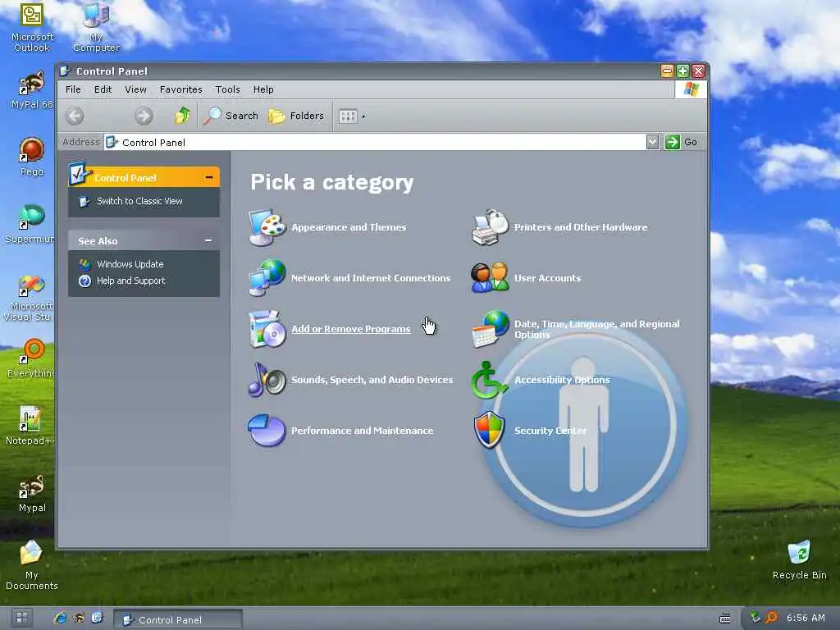Click Network and Internet Connections text

(x=371, y=278)
